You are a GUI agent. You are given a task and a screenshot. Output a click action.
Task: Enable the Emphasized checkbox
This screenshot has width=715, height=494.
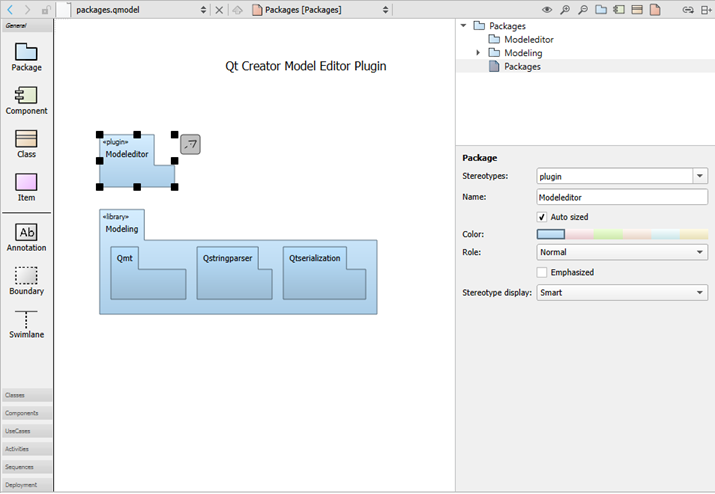pyautogui.click(x=542, y=272)
